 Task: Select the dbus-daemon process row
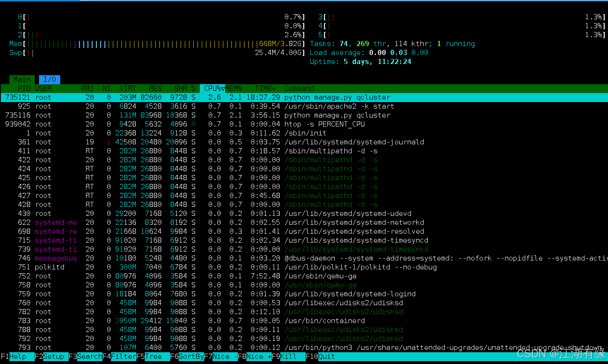click(x=304, y=258)
